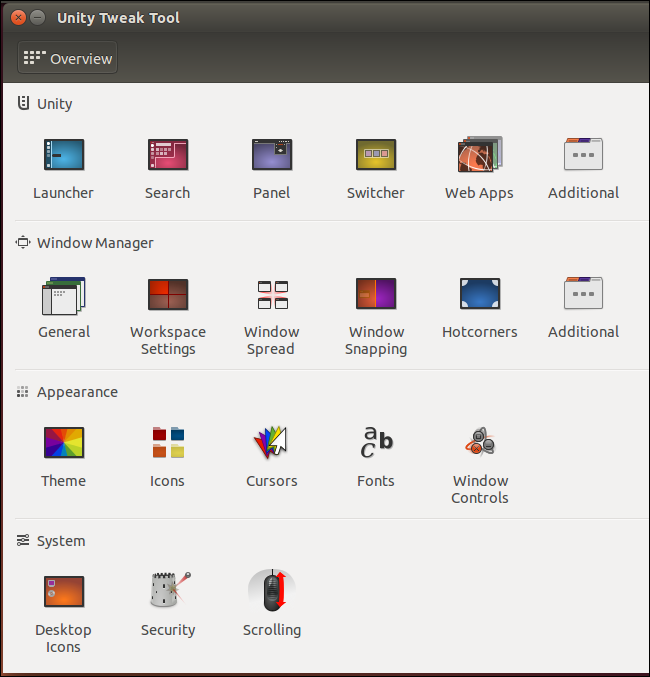Viewport: 650px width, 677px height.
Task: Click the System section heading
Action: click(61, 541)
